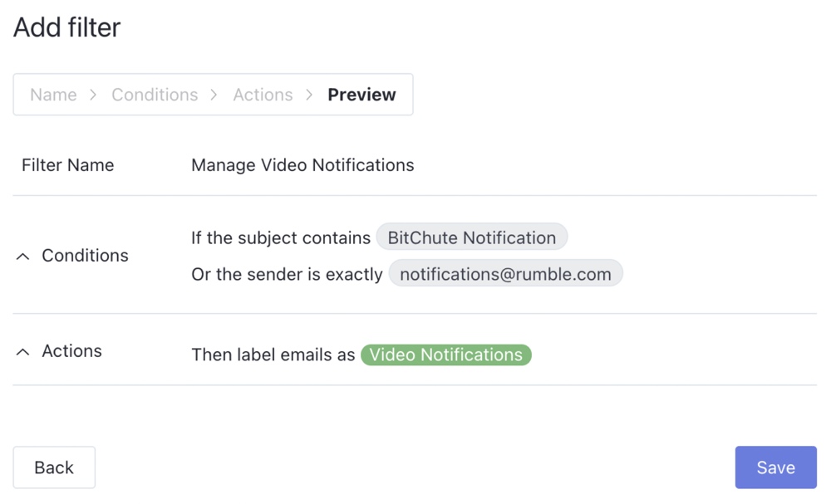Select the Preview step

point(361,95)
